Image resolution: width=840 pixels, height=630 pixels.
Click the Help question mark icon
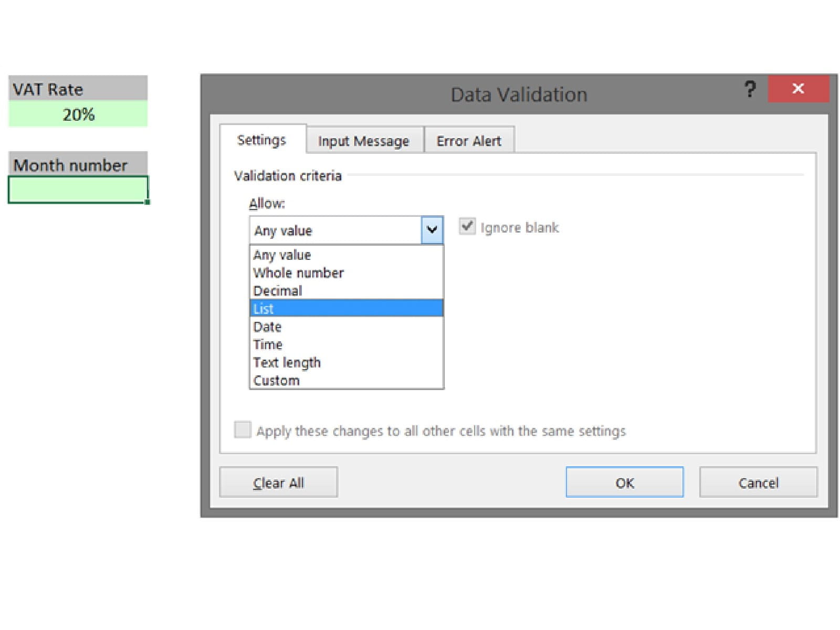click(x=750, y=89)
